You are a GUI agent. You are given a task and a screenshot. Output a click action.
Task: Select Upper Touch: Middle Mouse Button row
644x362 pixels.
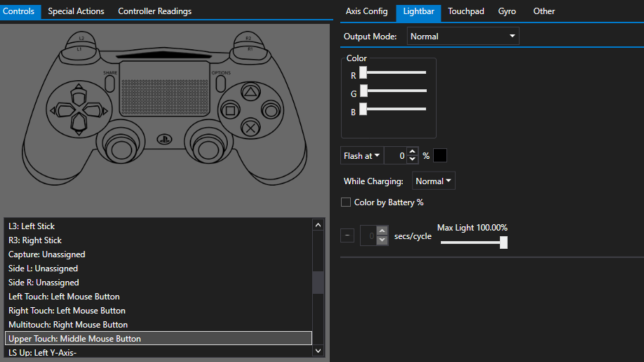[x=158, y=338]
